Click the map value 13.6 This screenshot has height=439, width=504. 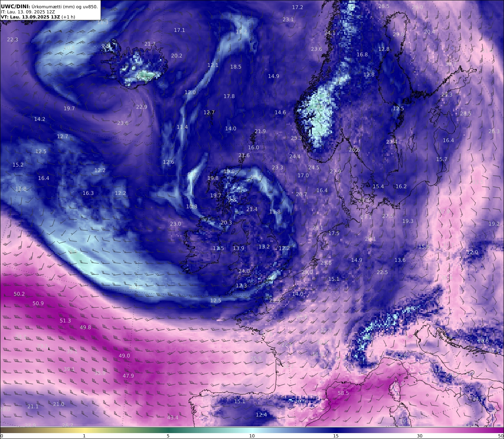pyautogui.click(x=400, y=260)
